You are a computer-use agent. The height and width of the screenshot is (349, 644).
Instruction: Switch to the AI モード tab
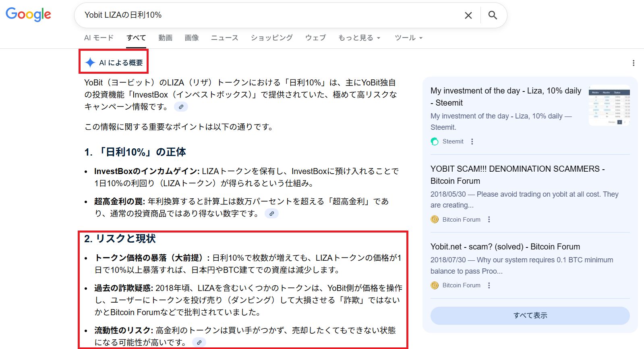click(x=99, y=38)
